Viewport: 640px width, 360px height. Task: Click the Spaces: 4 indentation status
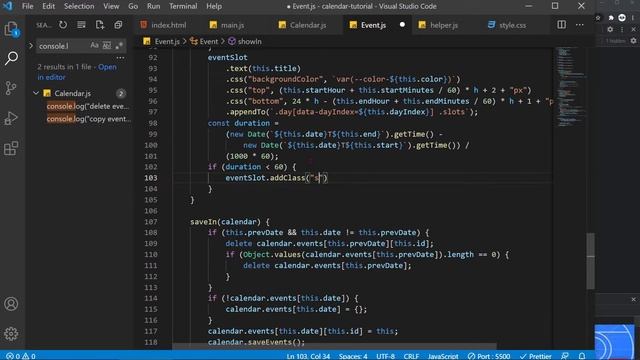(x=353, y=356)
